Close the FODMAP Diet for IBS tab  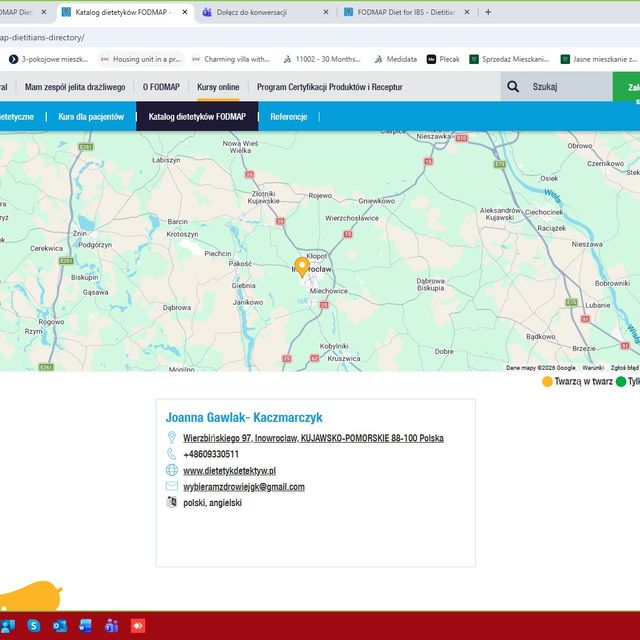467,12
